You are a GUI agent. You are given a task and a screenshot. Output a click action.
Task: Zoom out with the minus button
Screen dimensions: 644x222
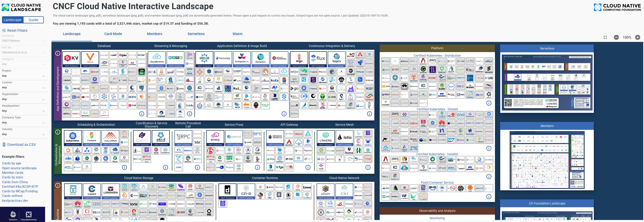pos(616,37)
